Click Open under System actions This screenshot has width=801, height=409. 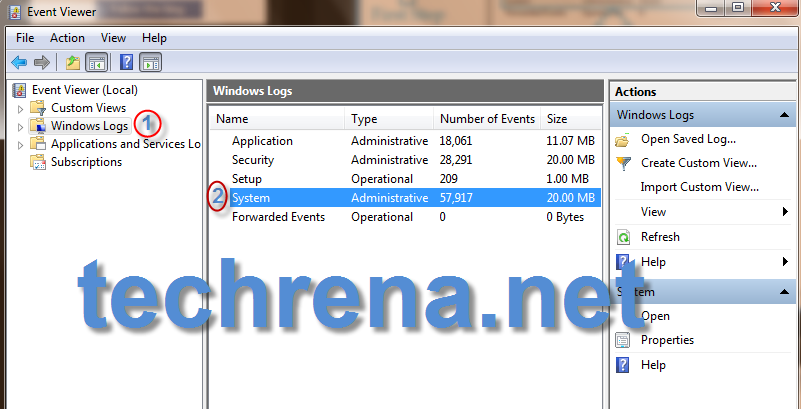pos(655,316)
